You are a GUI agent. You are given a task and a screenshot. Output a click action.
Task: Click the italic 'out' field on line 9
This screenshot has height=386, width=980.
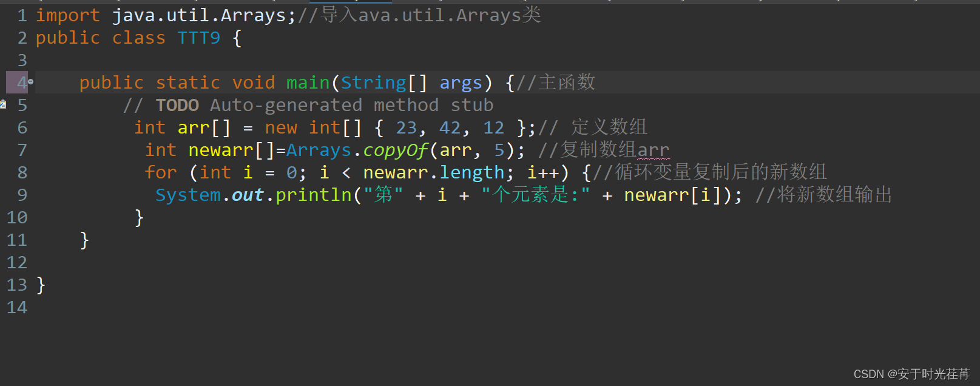248,195
